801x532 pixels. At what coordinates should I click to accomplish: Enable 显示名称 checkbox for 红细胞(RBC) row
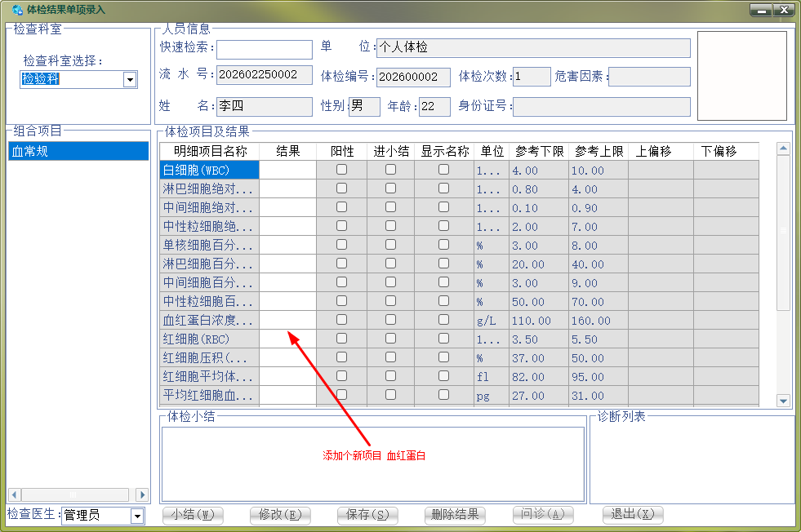(443, 339)
